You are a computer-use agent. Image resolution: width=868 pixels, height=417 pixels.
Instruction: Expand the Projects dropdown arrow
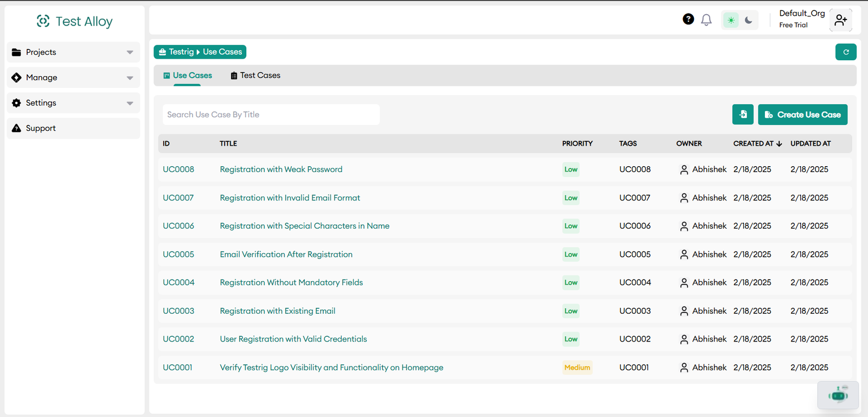tap(130, 53)
